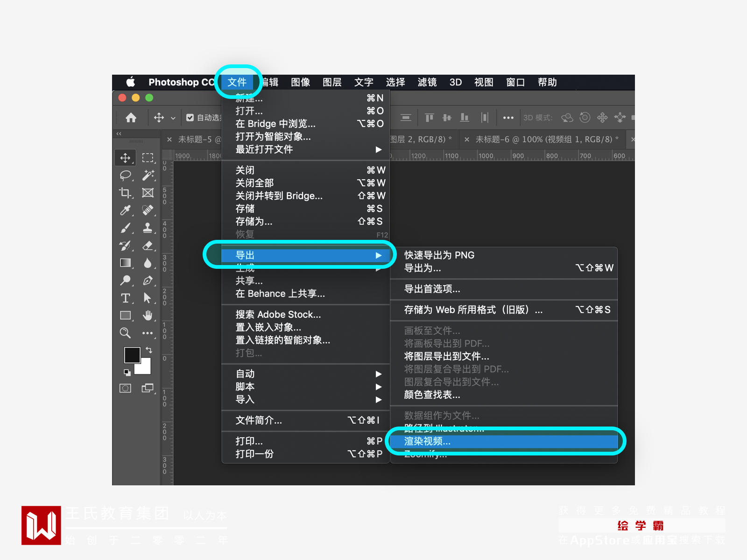Viewport: 747px width, 560px height.
Task: Click 将图层导出到文件...
Action: tap(504, 357)
